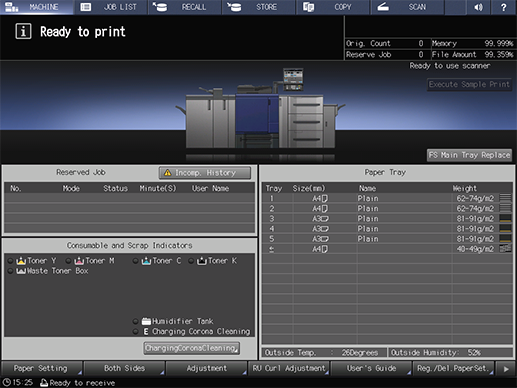Click the speaker volume icon
This screenshot has width=517, height=388.
tap(479, 7)
